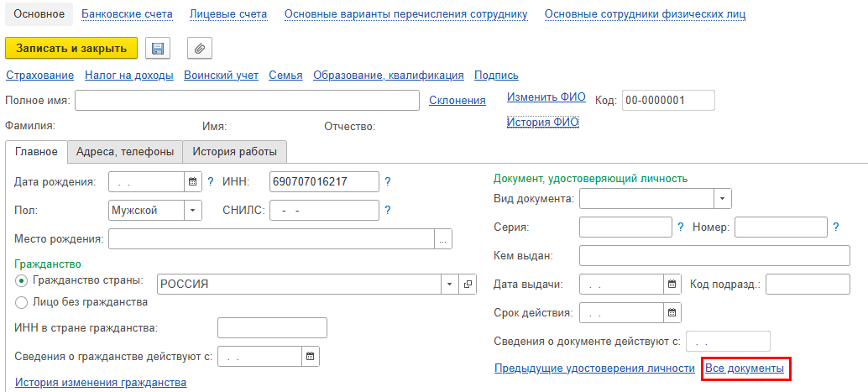Select Гражданство страны radio button
868x392 pixels.
coord(21,280)
